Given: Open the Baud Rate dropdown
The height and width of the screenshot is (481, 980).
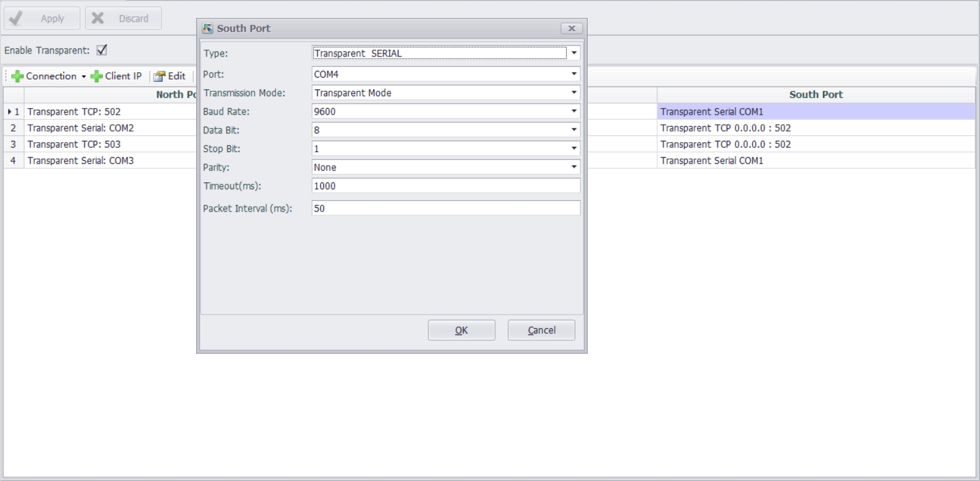Looking at the screenshot, I should [573, 112].
